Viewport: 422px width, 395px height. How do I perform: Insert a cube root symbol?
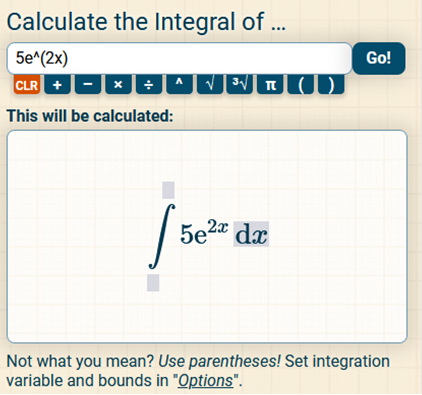pos(240,85)
